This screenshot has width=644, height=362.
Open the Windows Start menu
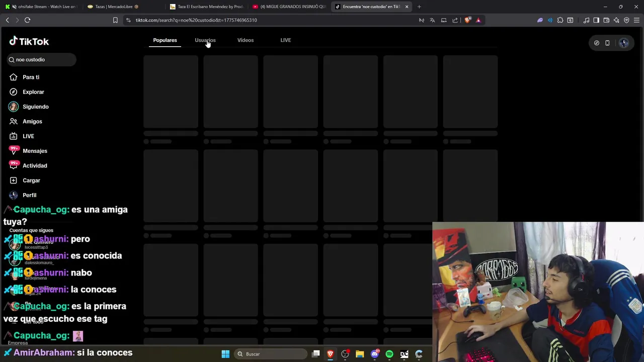pyautogui.click(x=225, y=354)
